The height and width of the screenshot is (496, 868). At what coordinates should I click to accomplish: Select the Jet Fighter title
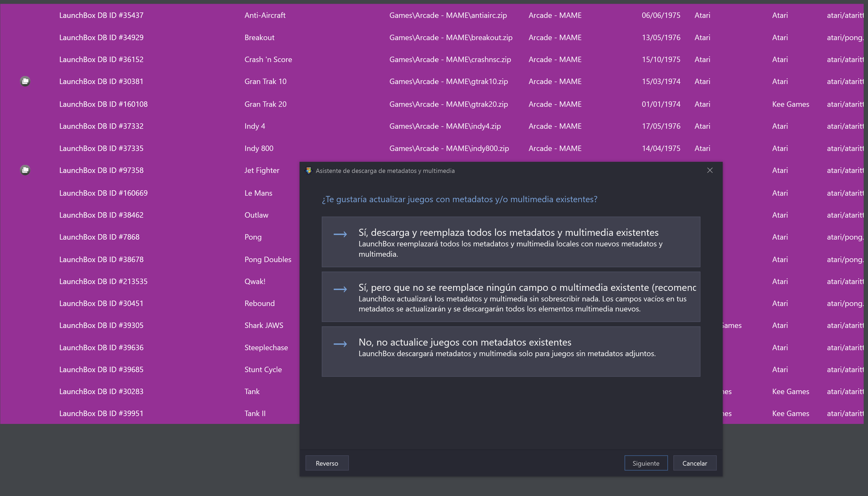(262, 170)
